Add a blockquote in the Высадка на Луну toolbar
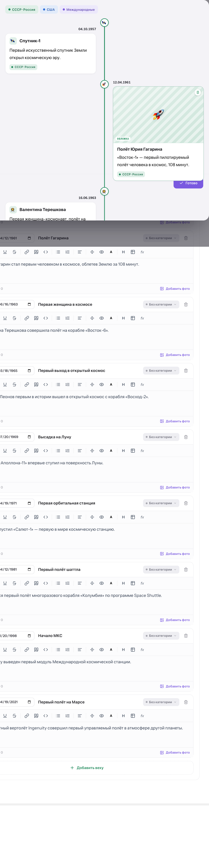Viewport: 209px width, 868px height. 36,451
